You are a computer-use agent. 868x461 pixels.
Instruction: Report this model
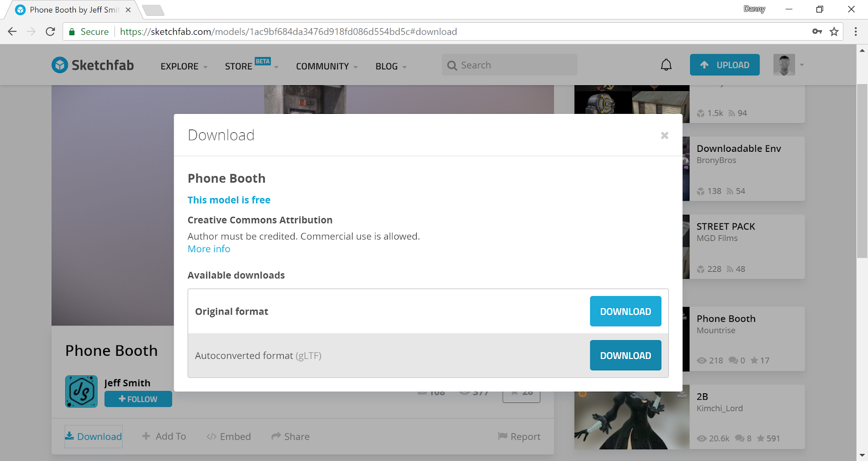(x=519, y=437)
